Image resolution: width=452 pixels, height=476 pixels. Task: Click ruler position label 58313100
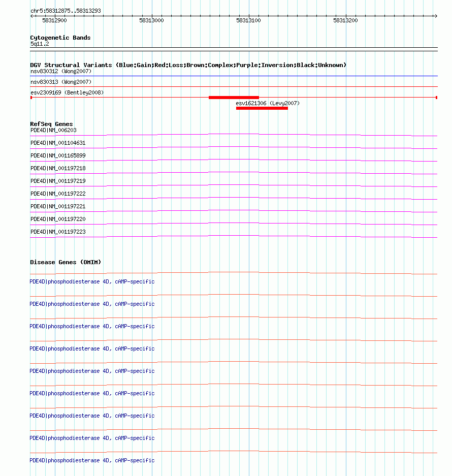(248, 20)
